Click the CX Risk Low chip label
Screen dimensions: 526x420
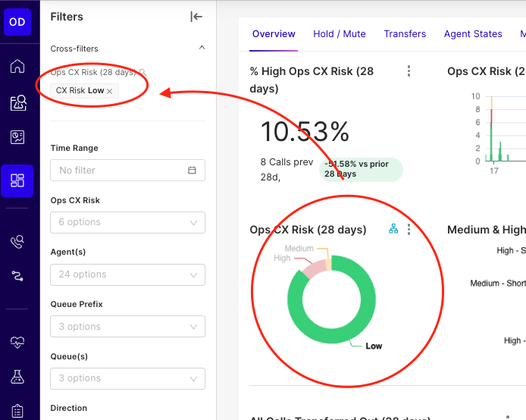(x=80, y=90)
